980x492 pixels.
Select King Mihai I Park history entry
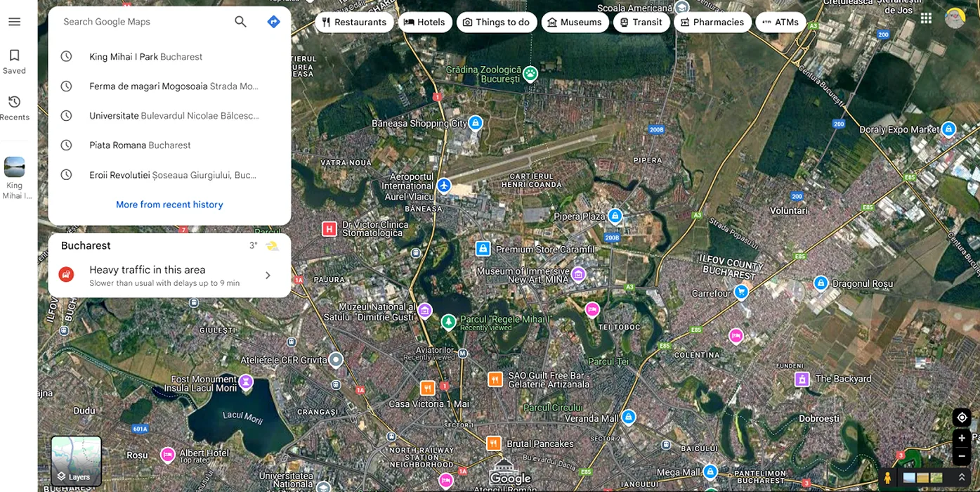[x=169, y=57]
